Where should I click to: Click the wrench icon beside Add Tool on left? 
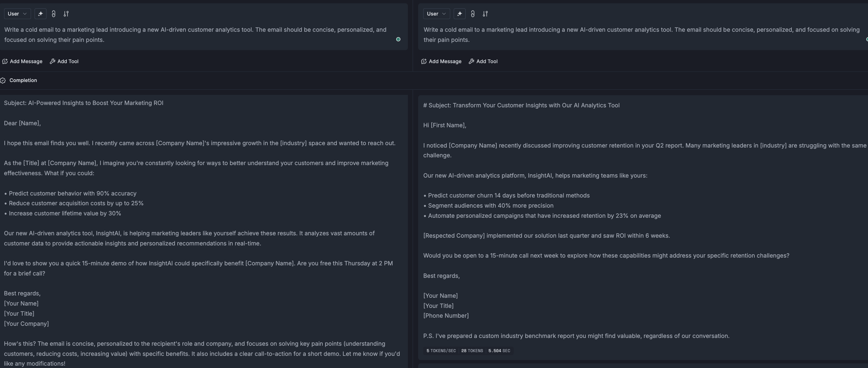[x=53, y=61]
